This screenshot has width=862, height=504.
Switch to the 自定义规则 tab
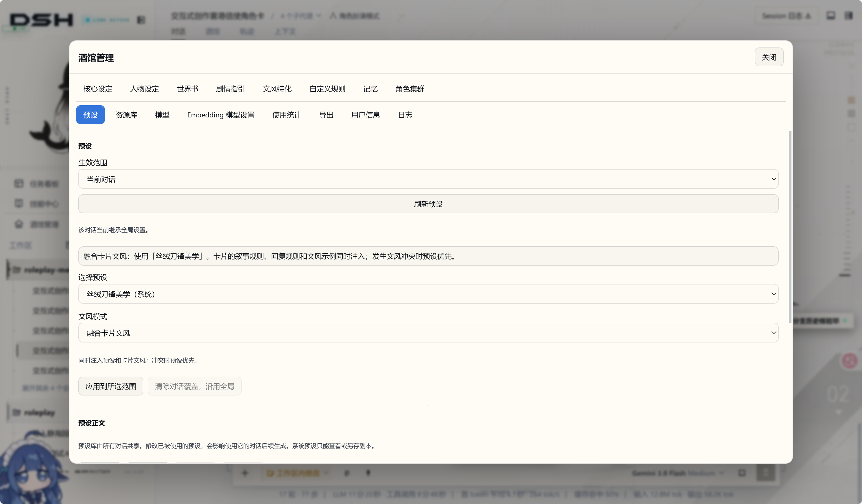327,89
